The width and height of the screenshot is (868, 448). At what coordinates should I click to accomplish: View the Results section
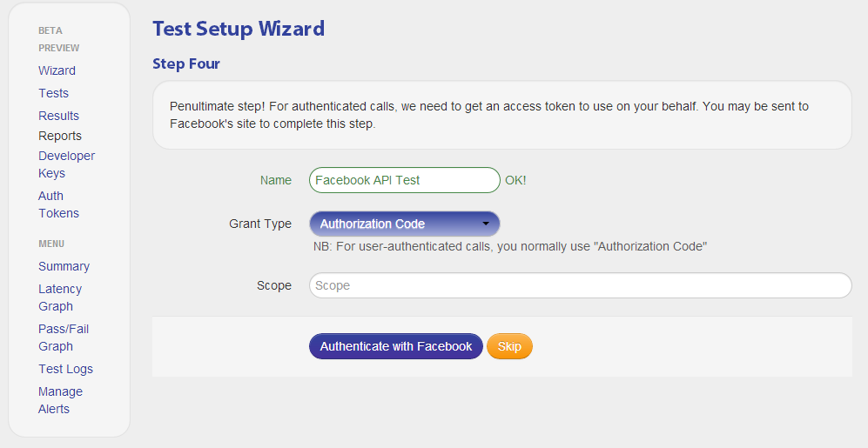coord(58,117)
